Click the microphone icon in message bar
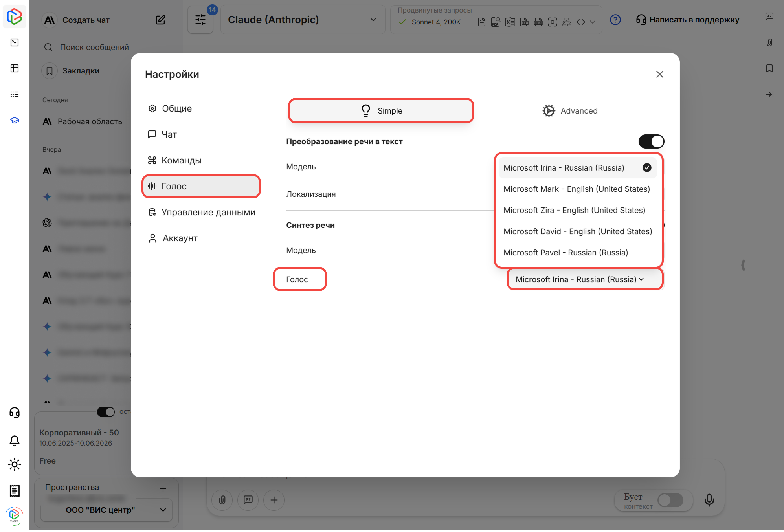 pos(709,500)
